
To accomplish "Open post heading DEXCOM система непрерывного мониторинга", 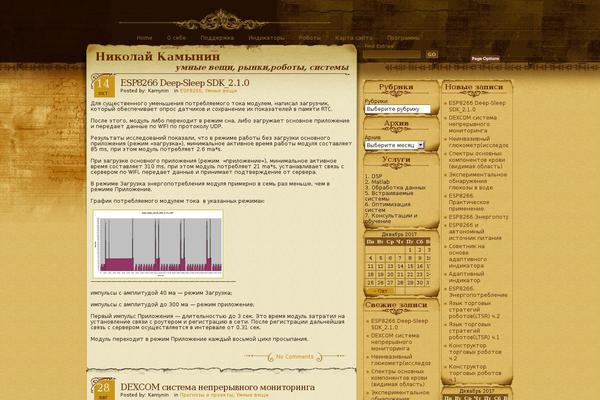I will tap(217, 387).
